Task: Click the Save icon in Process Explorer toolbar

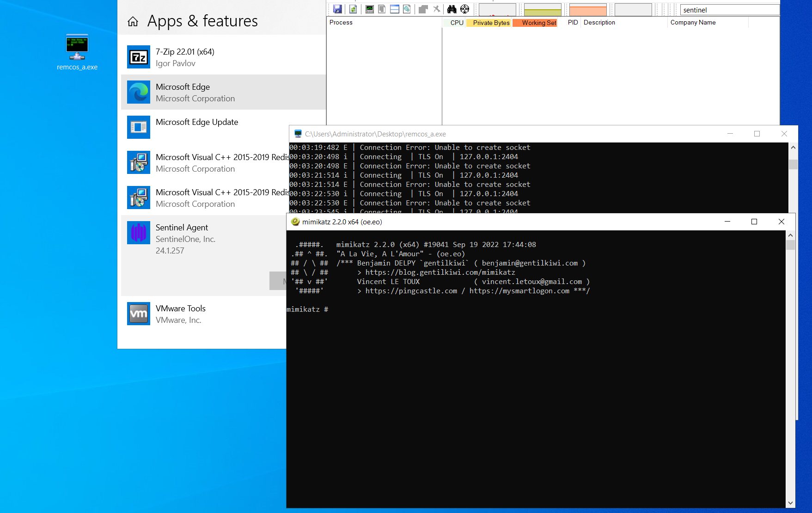Action: point(337,9)
